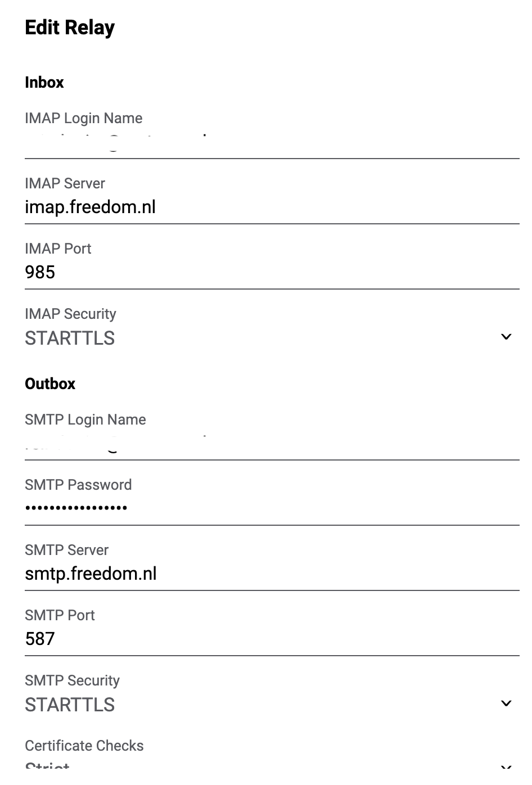Click the chevron arrow beside SMTP Security
This screenshot has height=785, width=532.
point(506,704)
